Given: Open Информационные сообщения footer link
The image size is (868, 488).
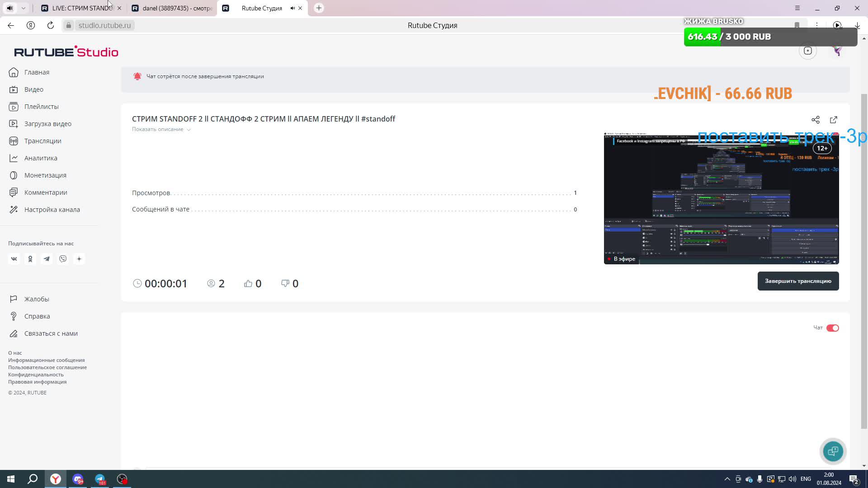Looking at the screenshot, I should point(47,360).
